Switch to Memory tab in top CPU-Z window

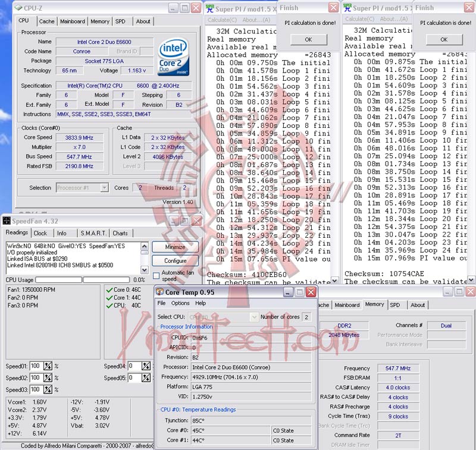click(99, 21)
